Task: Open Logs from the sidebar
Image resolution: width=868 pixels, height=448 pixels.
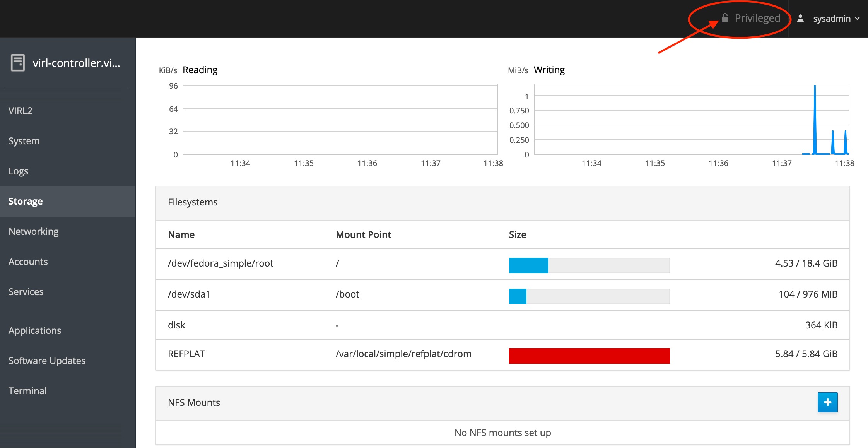Action: pos(18,171)
